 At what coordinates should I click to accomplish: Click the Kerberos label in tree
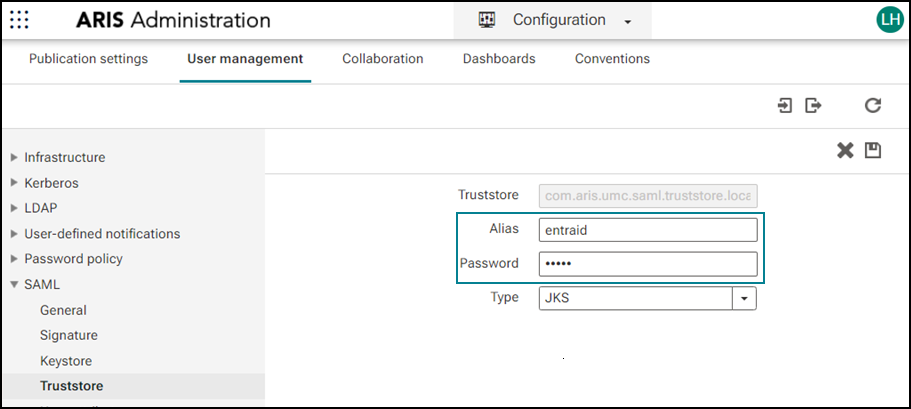tap(51, 183)
